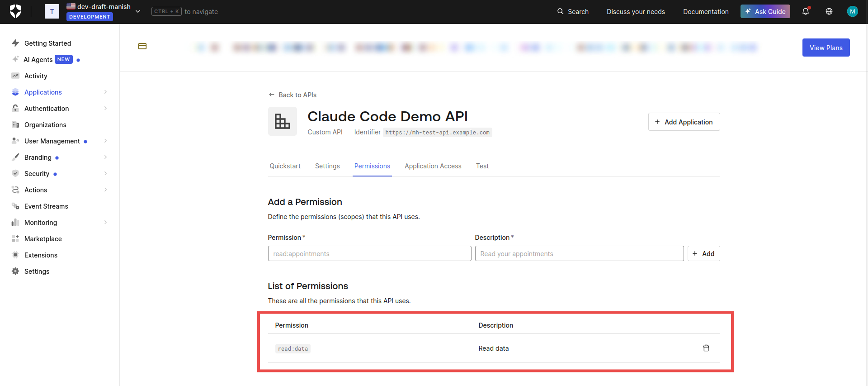
Task: Open the tenant T avatar
Action: tap(52, 11)
